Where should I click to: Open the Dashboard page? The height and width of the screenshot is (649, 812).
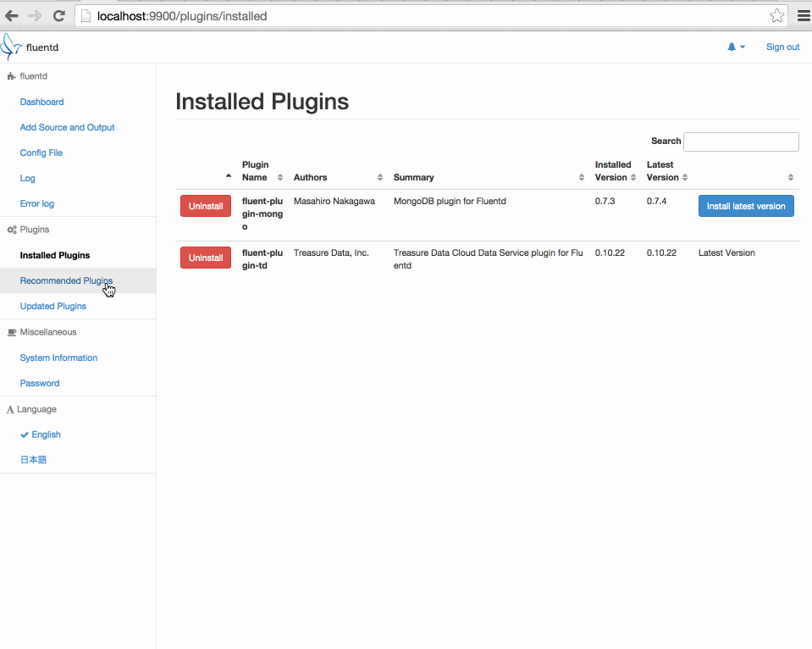[42, 103]
